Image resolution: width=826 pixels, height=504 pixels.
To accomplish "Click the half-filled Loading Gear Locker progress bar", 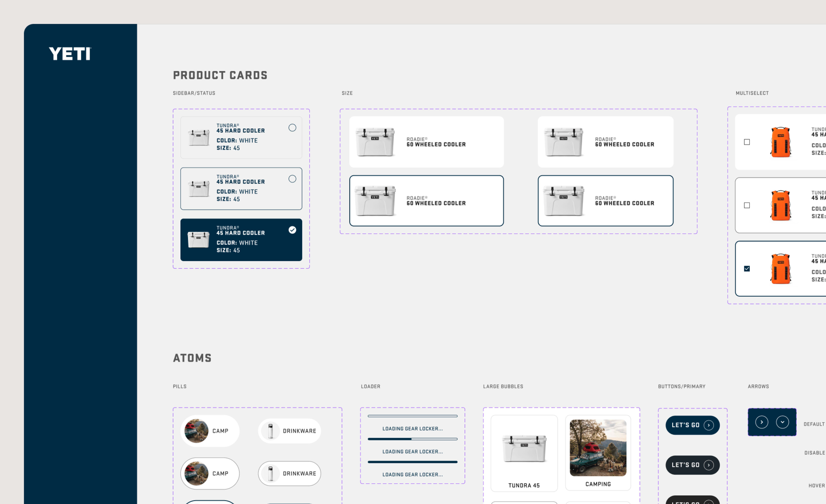I will [x=412, y=439].
